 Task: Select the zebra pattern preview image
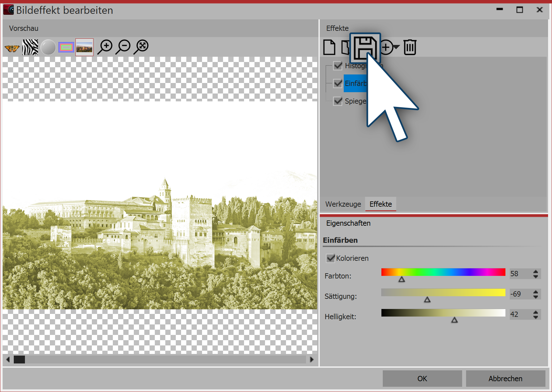pos(30,48)
